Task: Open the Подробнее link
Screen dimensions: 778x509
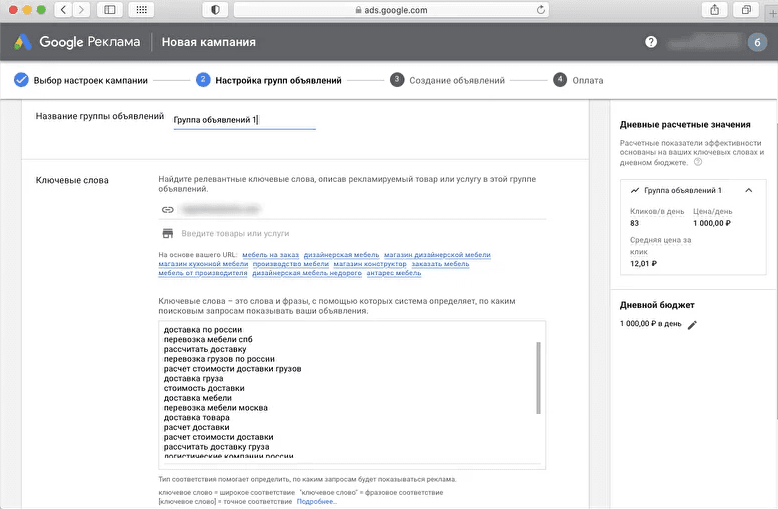Action: point(317,502)
